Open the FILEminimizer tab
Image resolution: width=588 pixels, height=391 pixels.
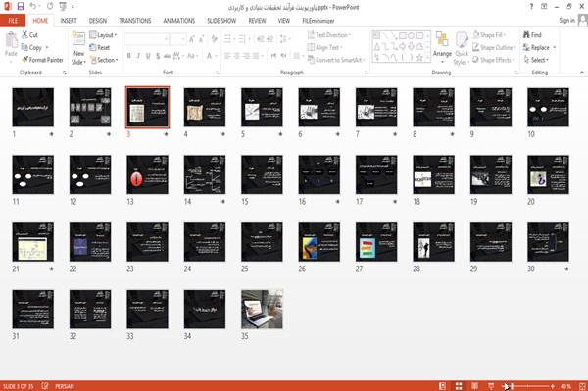coord(318,21)
